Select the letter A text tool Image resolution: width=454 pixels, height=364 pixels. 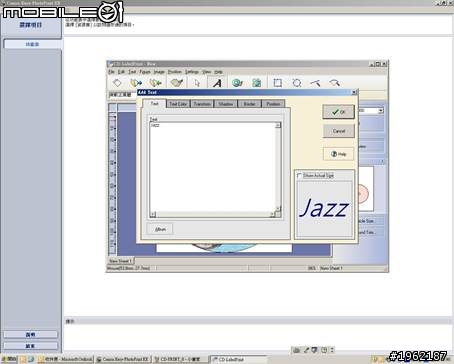coord(217,83)
